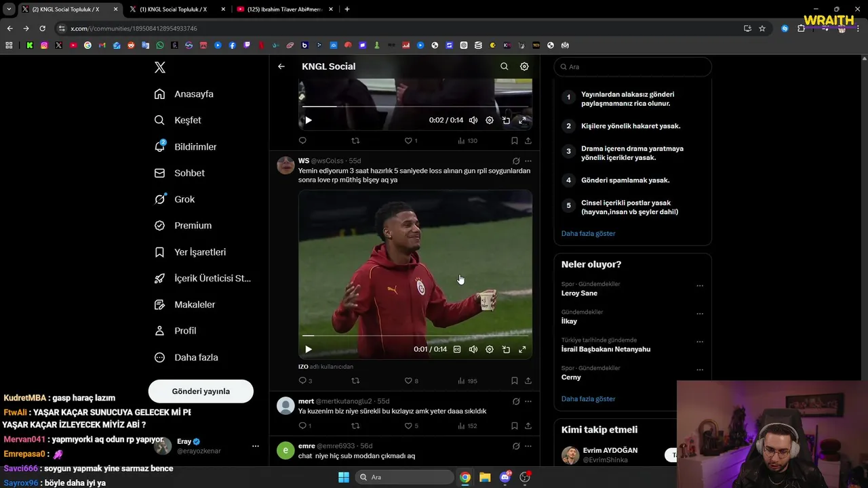
Task: Open options for Leroy Sane trend
Action: (700, 286)
